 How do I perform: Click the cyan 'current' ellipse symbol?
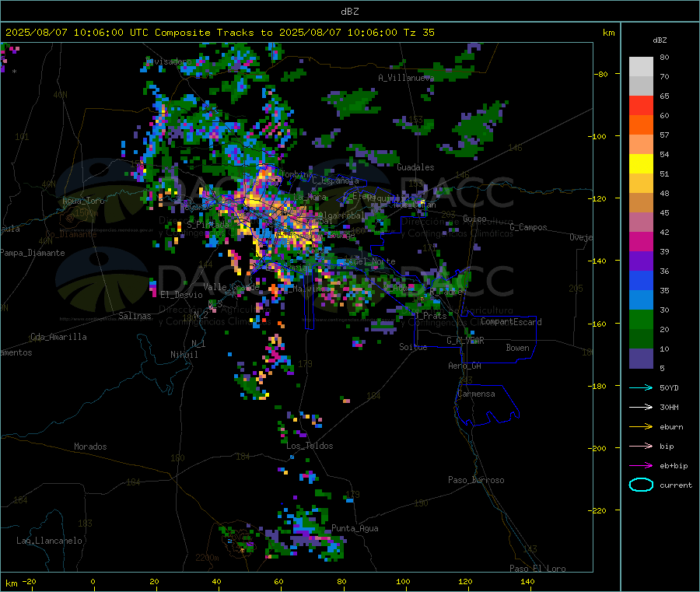tap(641, 485)
